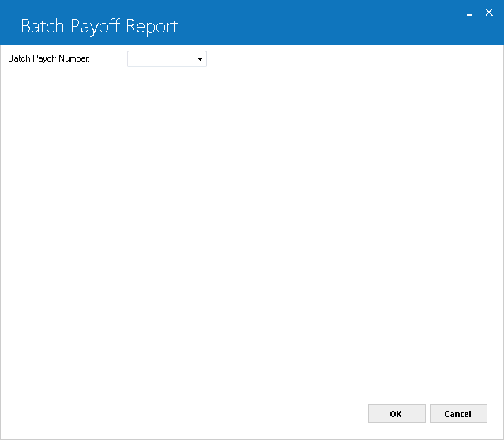Expand the Batch Payoff Number dropdown arrow
504x440 pixels.
[x=200, y=59]
